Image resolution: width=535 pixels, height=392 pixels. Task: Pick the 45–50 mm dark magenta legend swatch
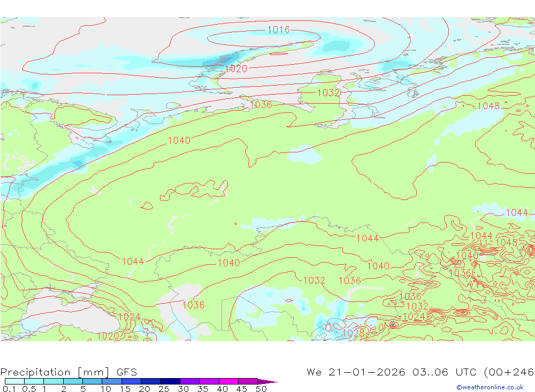[x=248, y=381]
